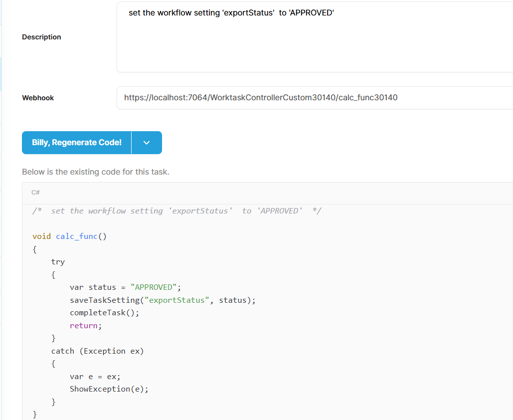This screenshot has width=513, height=420.
Task: Click the Description field label
Action: [41, 37]
